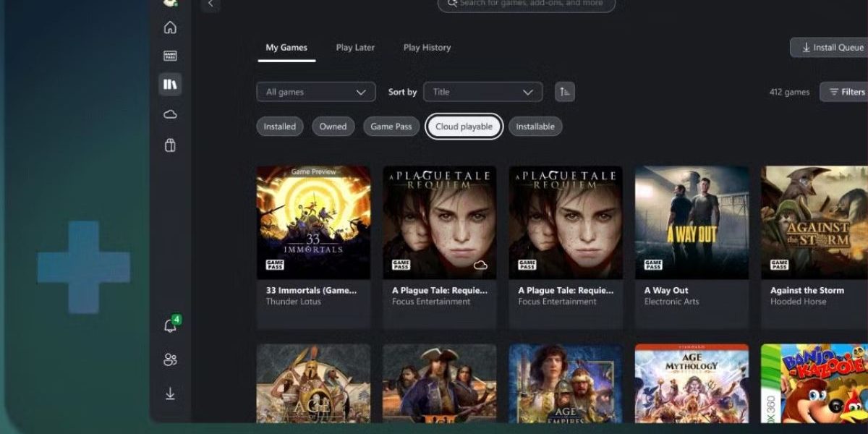Viewport: 868px width, 434px height.
Task: Open the Home icon in sidebar
Action: coord(170,27)
